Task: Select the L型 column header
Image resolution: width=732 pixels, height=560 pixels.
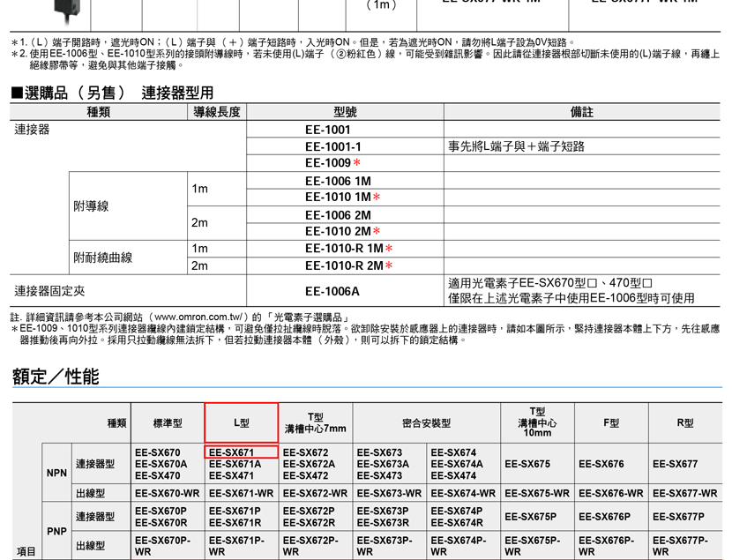Action: (x=242, y=423)
